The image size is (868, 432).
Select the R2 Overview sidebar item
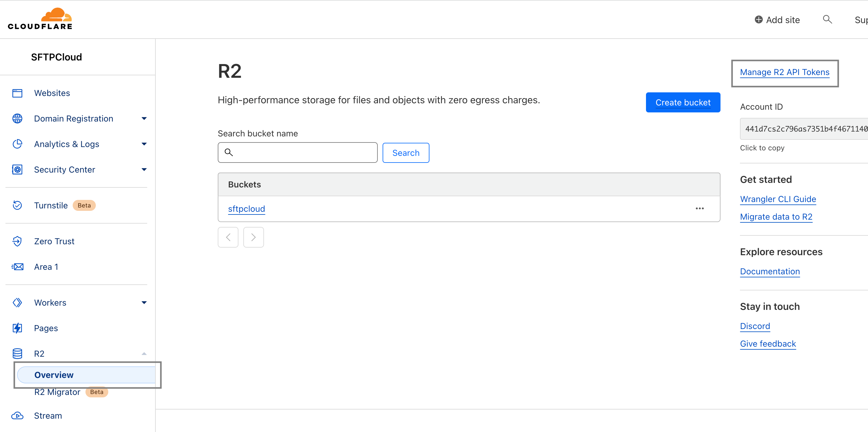[86, 375]
